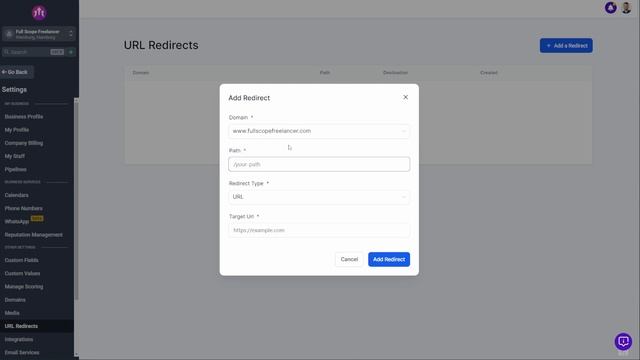
Task: Click the Cancel button
Action: coord(349,259)
